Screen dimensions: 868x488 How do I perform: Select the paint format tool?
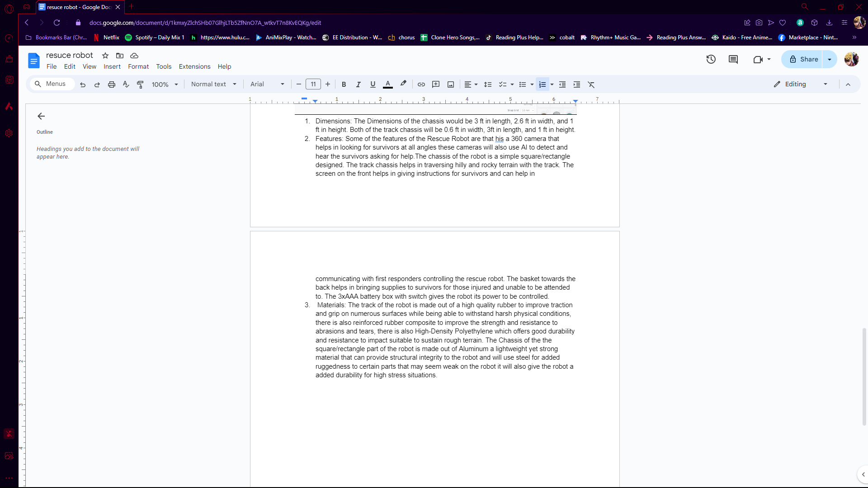(140, 84)
